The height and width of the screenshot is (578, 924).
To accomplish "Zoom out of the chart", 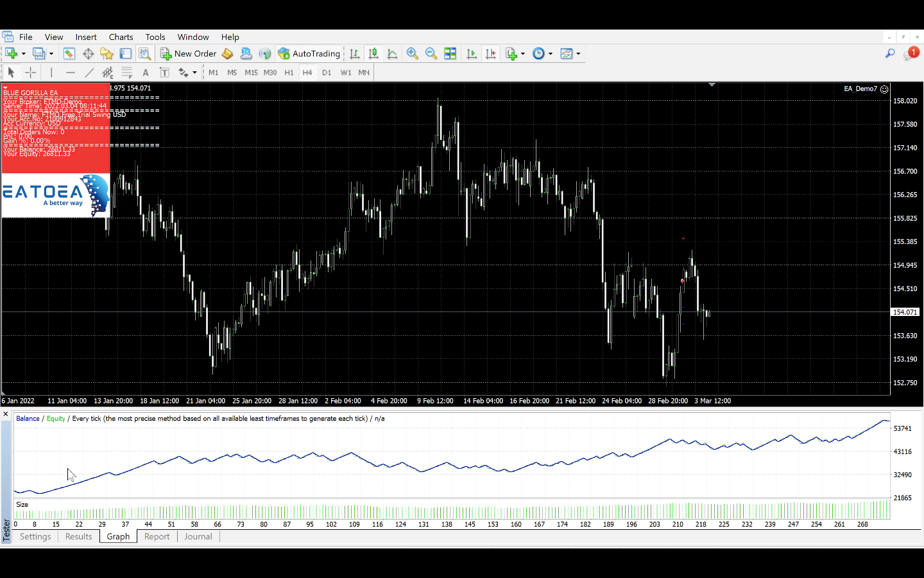I will [x=431, y=54].
